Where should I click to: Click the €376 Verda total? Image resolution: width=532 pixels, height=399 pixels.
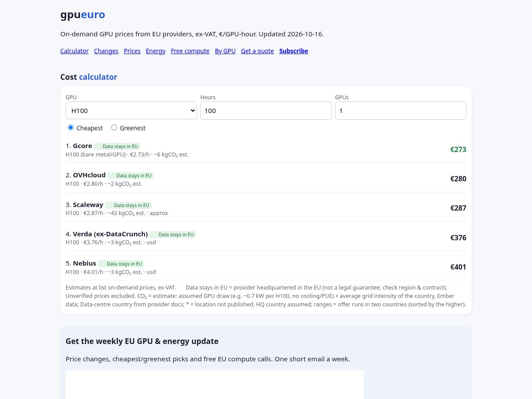point(458,238)
